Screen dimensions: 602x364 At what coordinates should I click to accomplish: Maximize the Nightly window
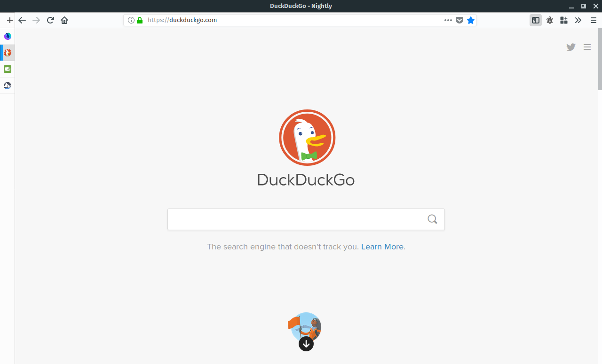(x=584, y=6)
